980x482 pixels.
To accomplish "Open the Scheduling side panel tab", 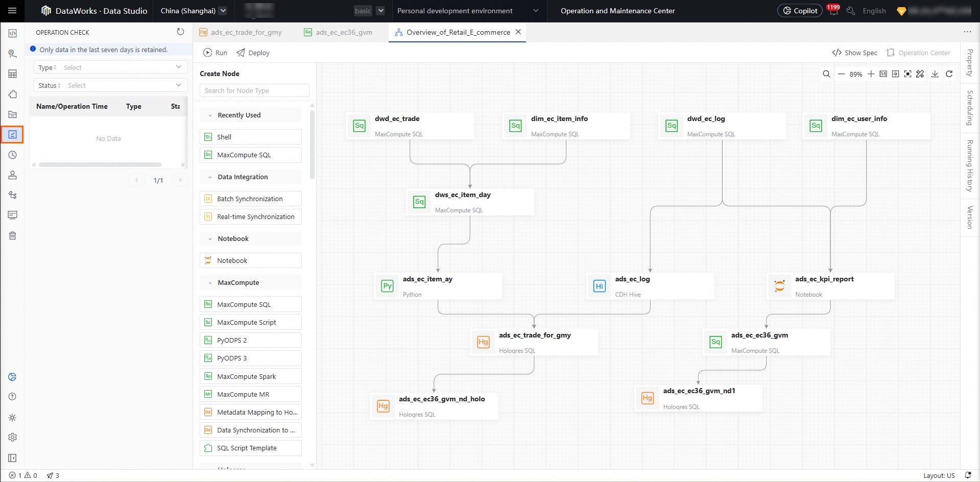I will (970, 108).
